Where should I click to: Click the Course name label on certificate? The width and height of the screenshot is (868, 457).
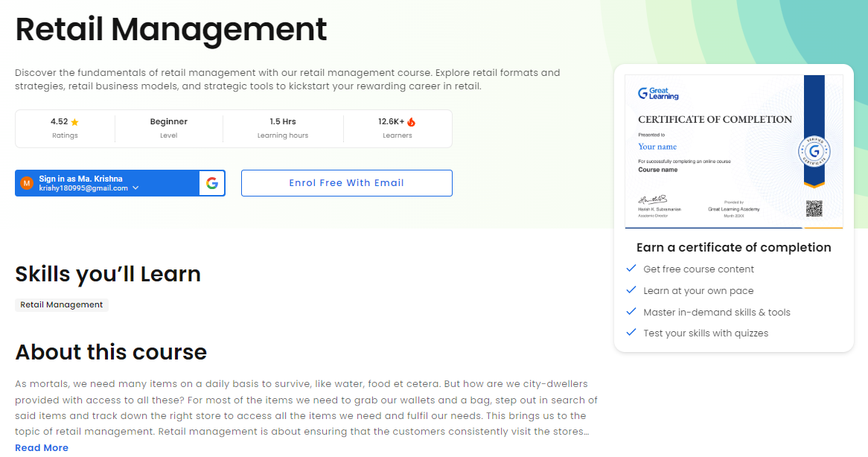(657, 170)
